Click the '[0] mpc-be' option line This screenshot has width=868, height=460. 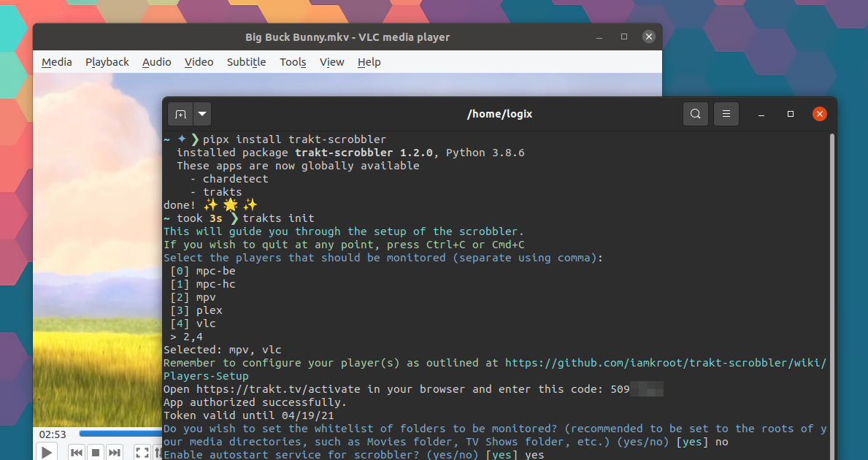(203, 271)
